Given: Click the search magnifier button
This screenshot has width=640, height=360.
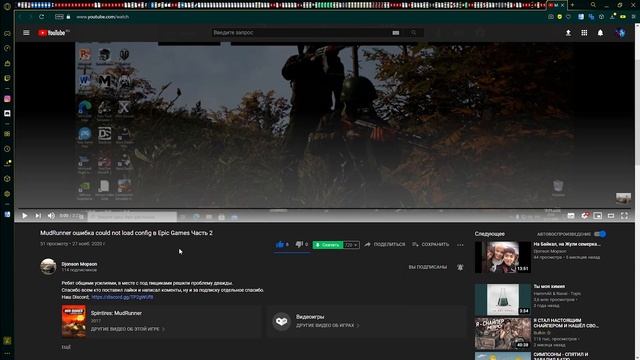Looking at the screenshot, I should (413, 33).
